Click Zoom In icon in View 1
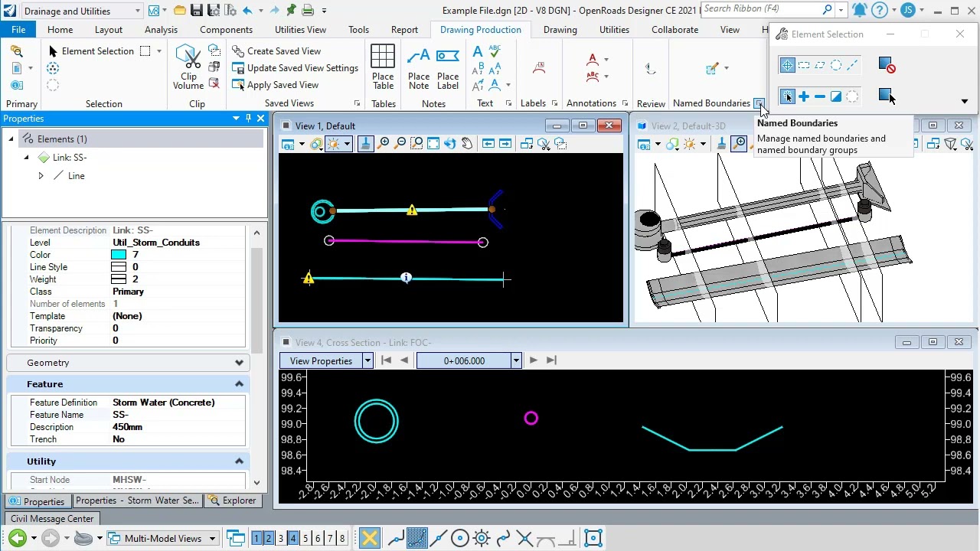 pos(384,144)
